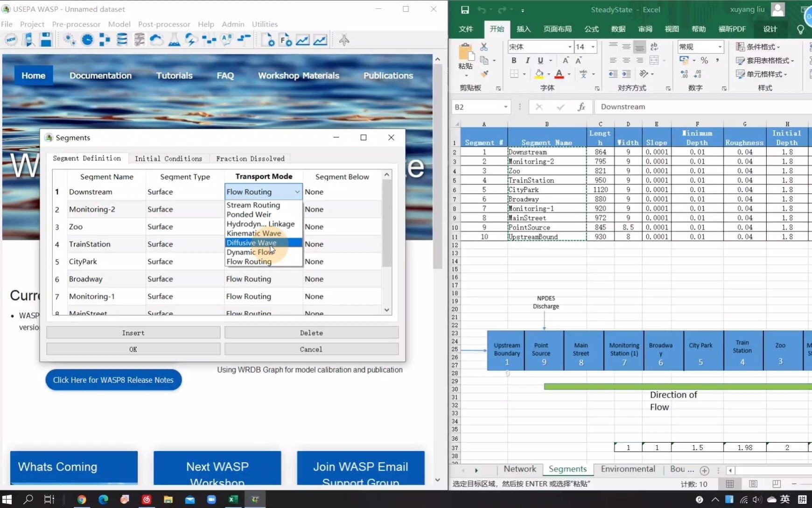Open the Borders dropdown arrow in Excel
The height and width of the screenshot is (508, 812).
pos(525,74)
